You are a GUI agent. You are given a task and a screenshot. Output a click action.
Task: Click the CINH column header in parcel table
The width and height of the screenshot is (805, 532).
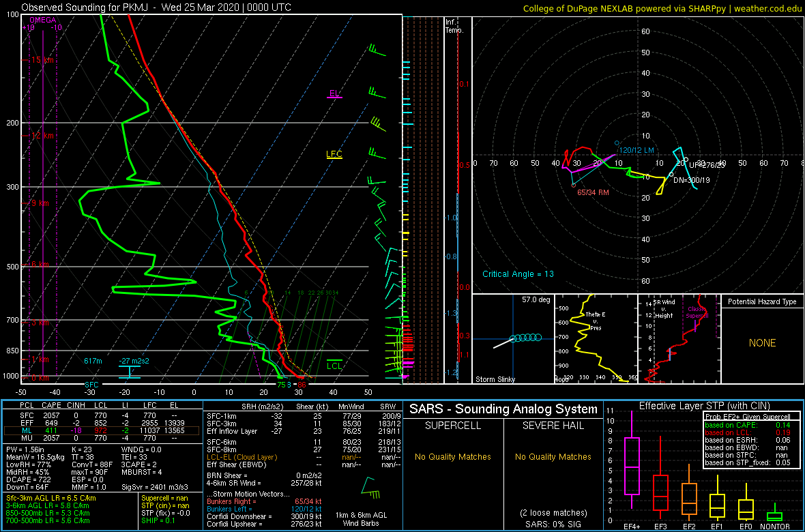[77, 405]
